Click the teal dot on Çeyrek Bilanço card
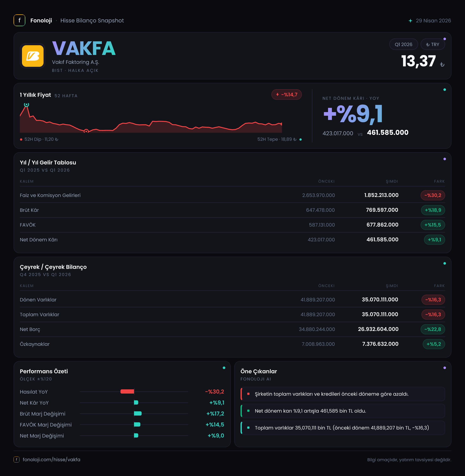Screen dimensions: 465x476 tap(444, 263)
